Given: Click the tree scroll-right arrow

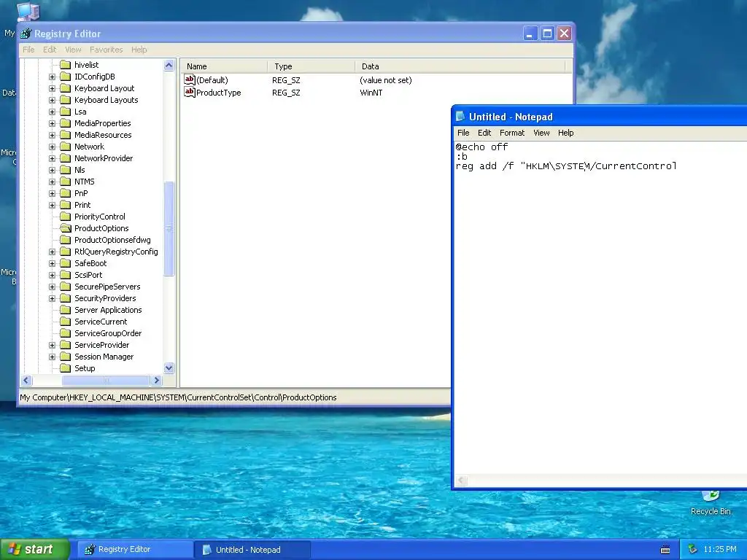Looking at the screenshot, I should tap(156, 380).
